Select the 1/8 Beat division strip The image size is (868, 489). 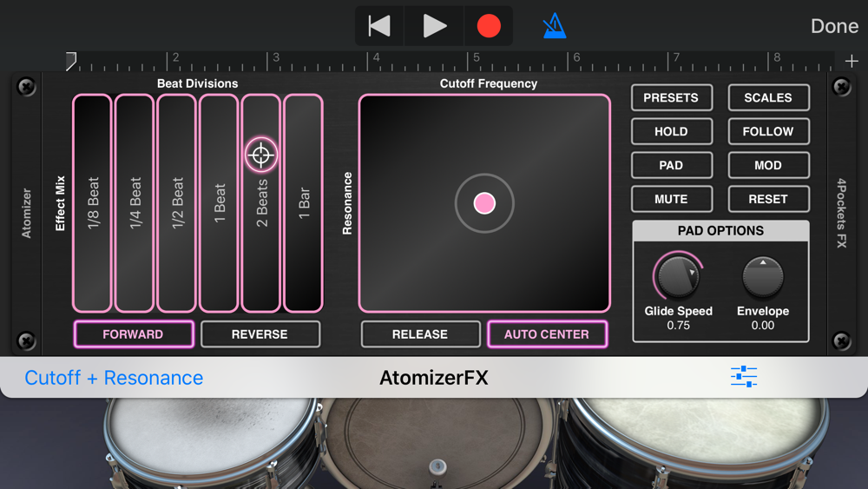point(93,203)
